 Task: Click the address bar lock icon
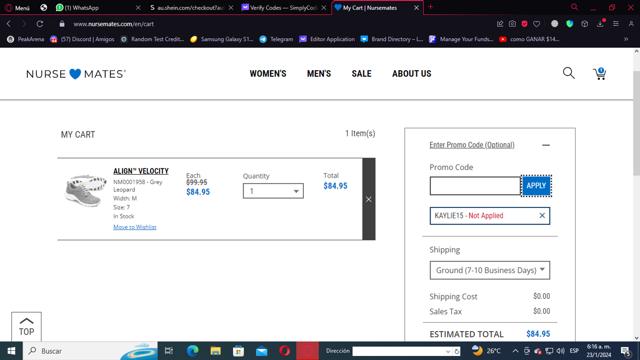pyautogui.click(x=62, y=24)
